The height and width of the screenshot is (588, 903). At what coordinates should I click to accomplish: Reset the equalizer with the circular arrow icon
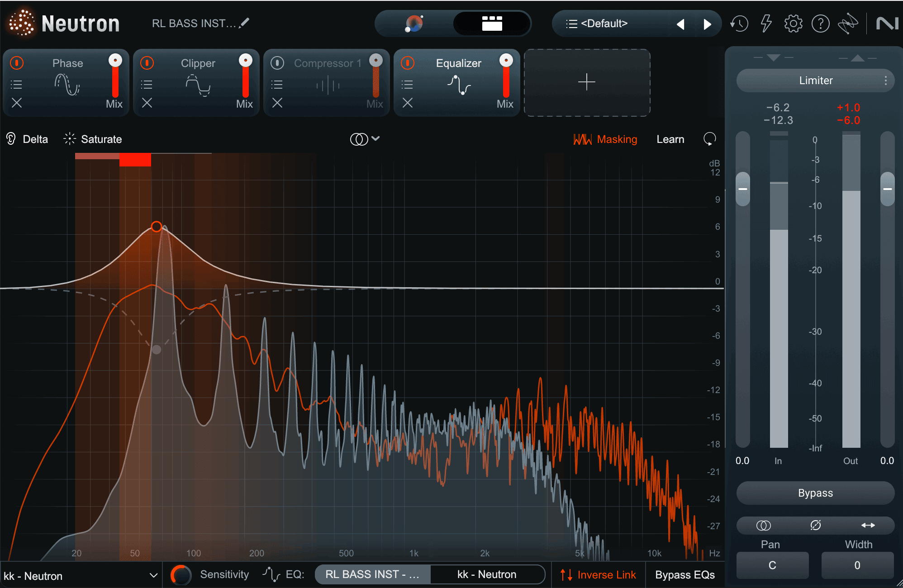[709, 139]
